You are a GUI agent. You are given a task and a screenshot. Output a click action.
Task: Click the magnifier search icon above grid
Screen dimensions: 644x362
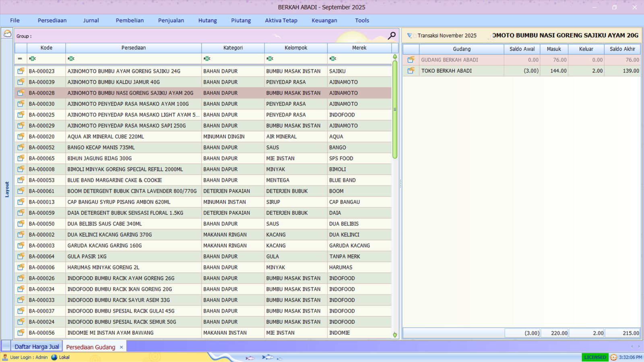pyautogui.click(x=391, y=36)
